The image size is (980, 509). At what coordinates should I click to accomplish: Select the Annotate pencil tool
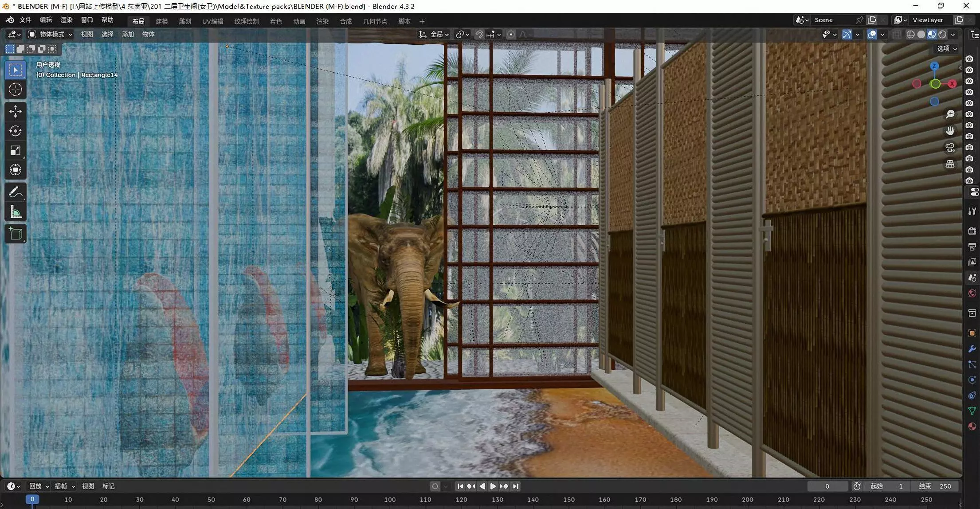16,192
